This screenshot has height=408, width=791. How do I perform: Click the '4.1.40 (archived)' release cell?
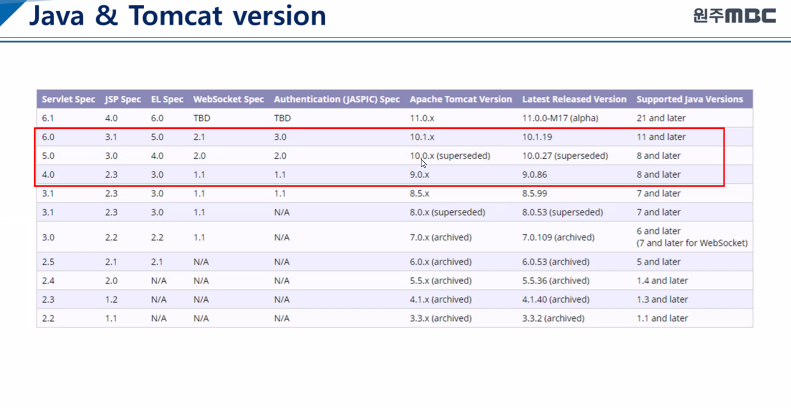point(555,300)
